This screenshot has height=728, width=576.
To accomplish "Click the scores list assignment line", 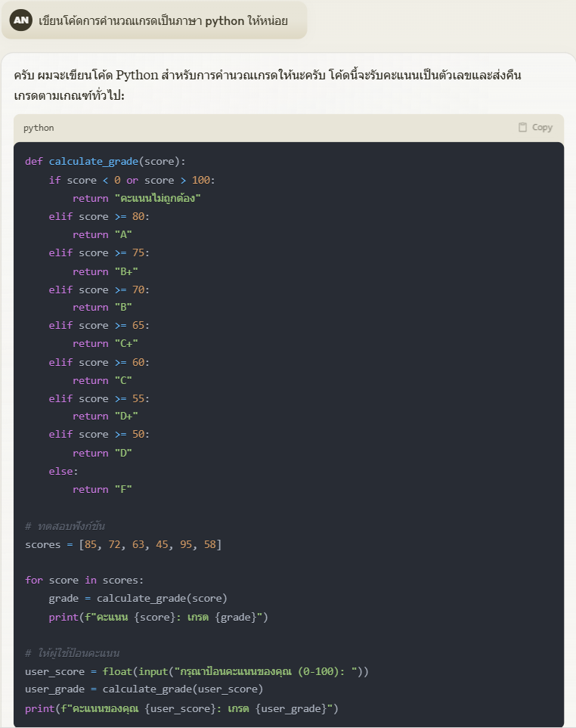I will point(123,544).
